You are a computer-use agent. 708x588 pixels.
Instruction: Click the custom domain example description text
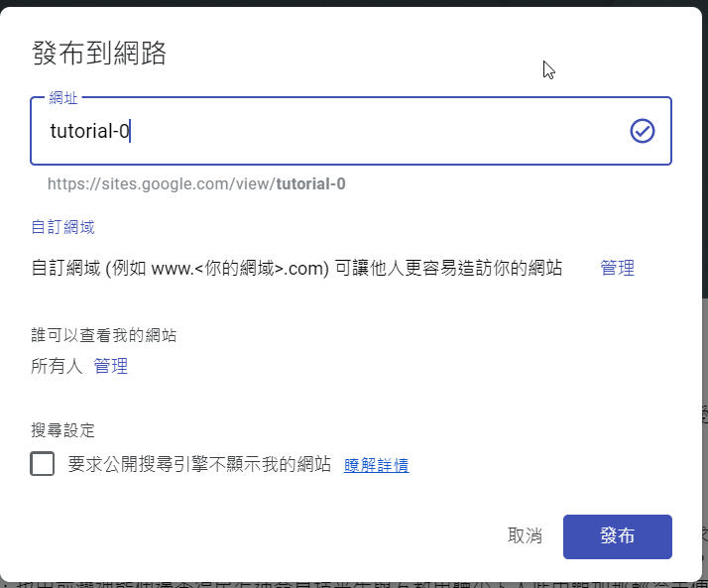pyautogui.click(x=296, y=268)
